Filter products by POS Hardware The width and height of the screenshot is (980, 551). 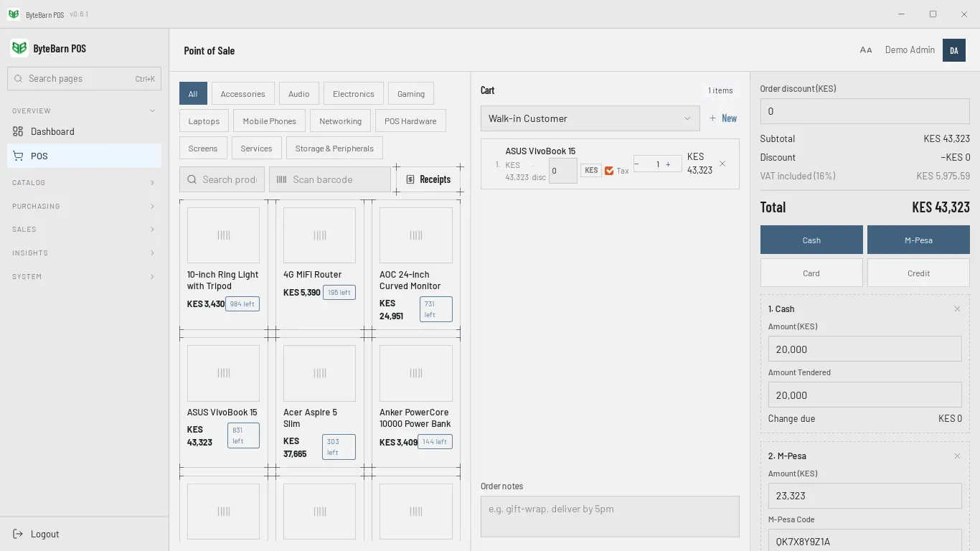coord(410,121)
